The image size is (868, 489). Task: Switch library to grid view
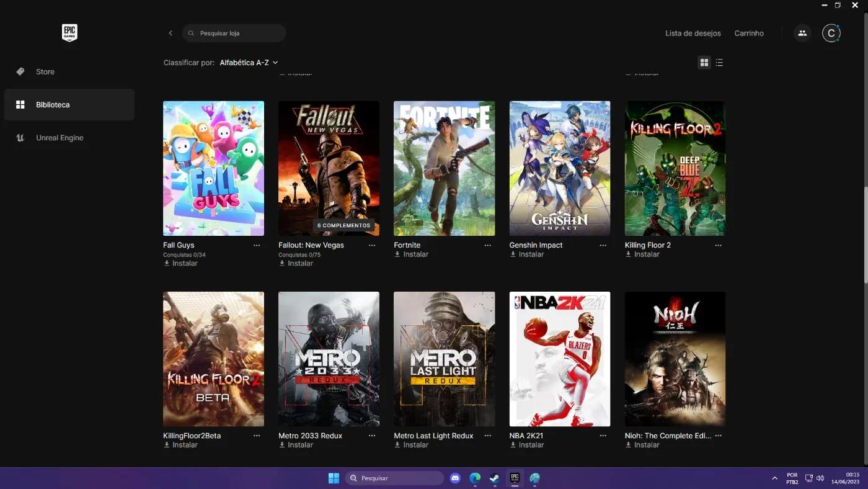point(704,63)
